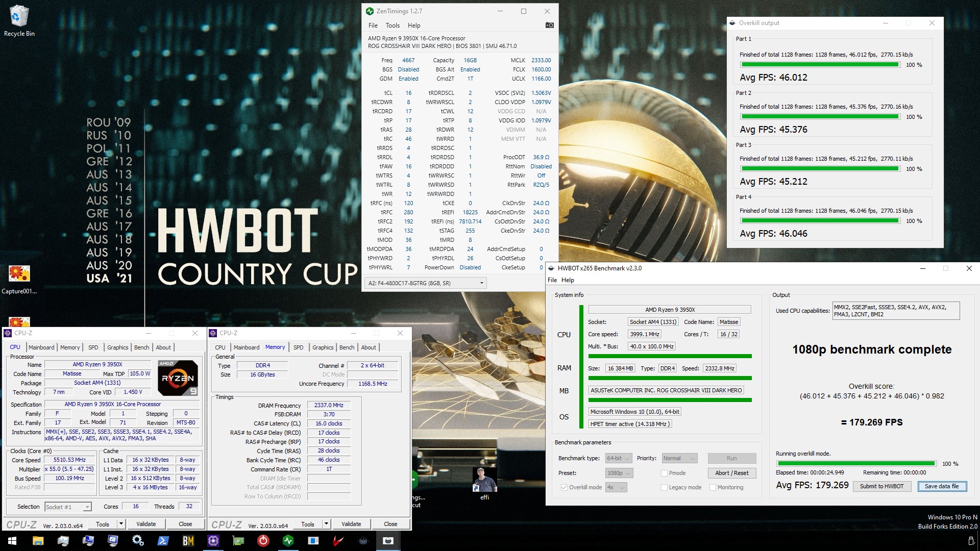Click the Avg FPS: 45.376 result text
Viewport: 980px width, 551px height.
(x=773, y=130)
